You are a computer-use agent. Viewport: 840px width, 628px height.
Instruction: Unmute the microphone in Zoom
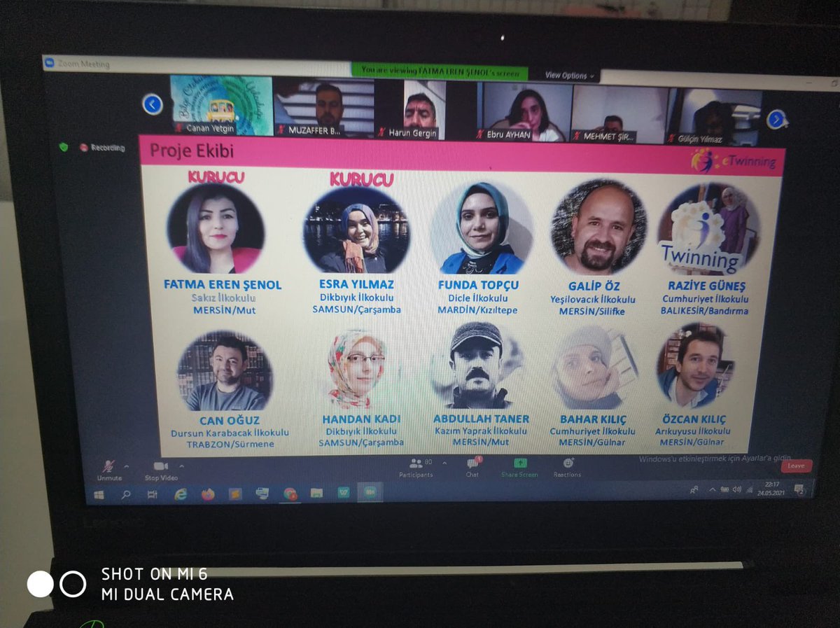tap(108, 470)
